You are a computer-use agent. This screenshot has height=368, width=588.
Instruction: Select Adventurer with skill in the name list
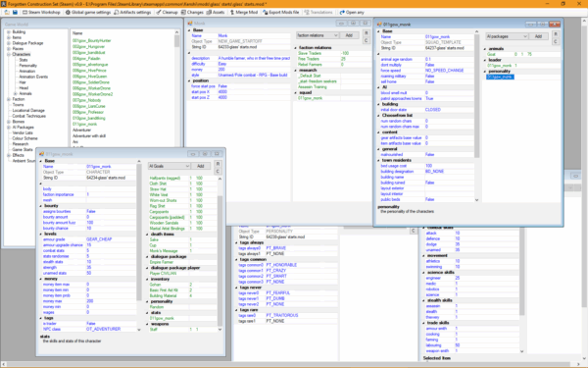click(89, 136)
